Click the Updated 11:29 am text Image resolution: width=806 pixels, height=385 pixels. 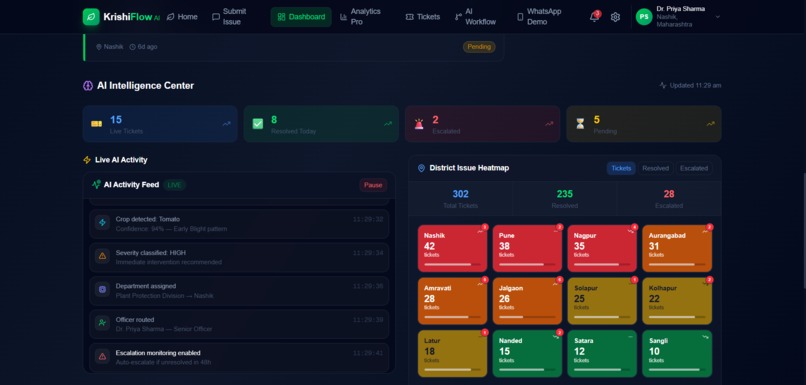695,85
